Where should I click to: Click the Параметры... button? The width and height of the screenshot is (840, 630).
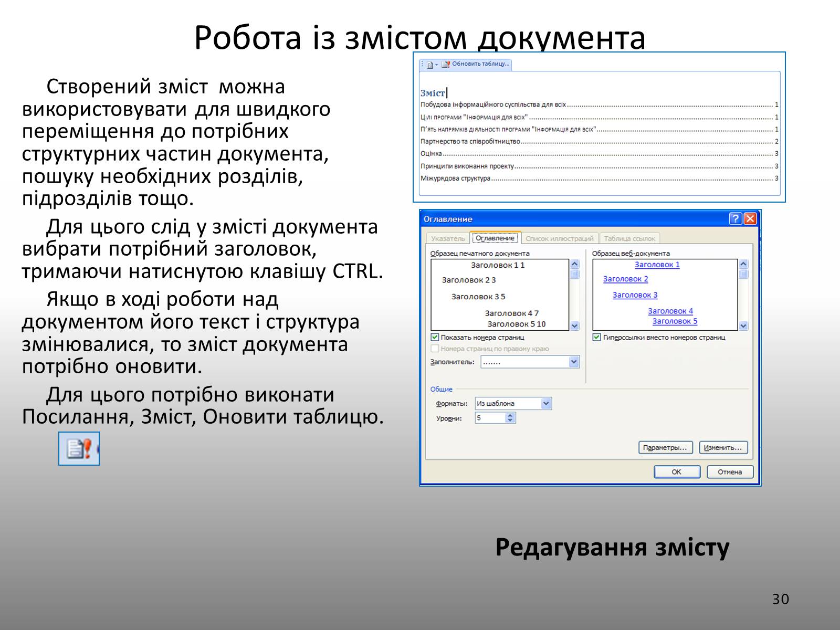(x=666, y=448)
